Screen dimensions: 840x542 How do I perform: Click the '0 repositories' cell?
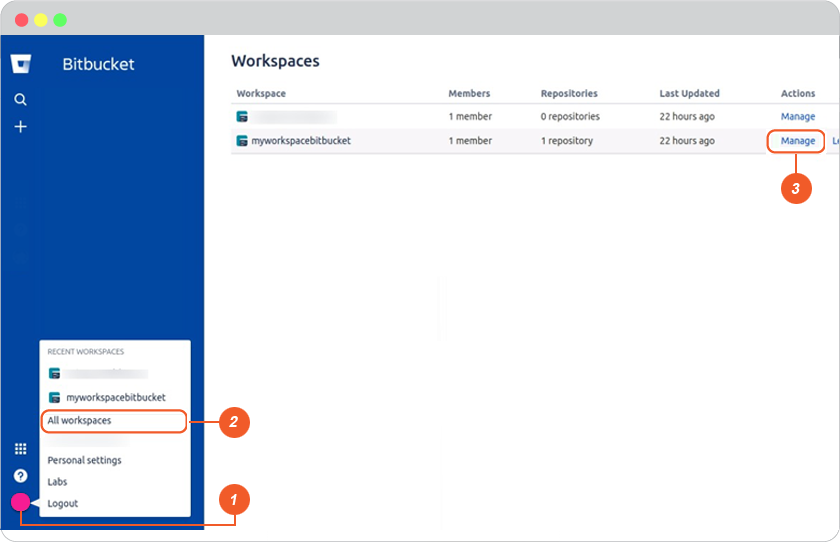point(570,116)
